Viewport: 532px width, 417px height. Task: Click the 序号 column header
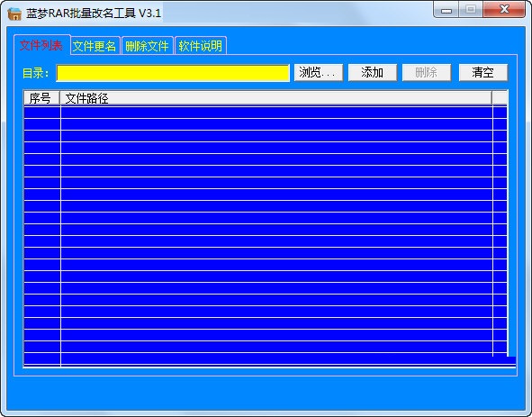(41, 98)
